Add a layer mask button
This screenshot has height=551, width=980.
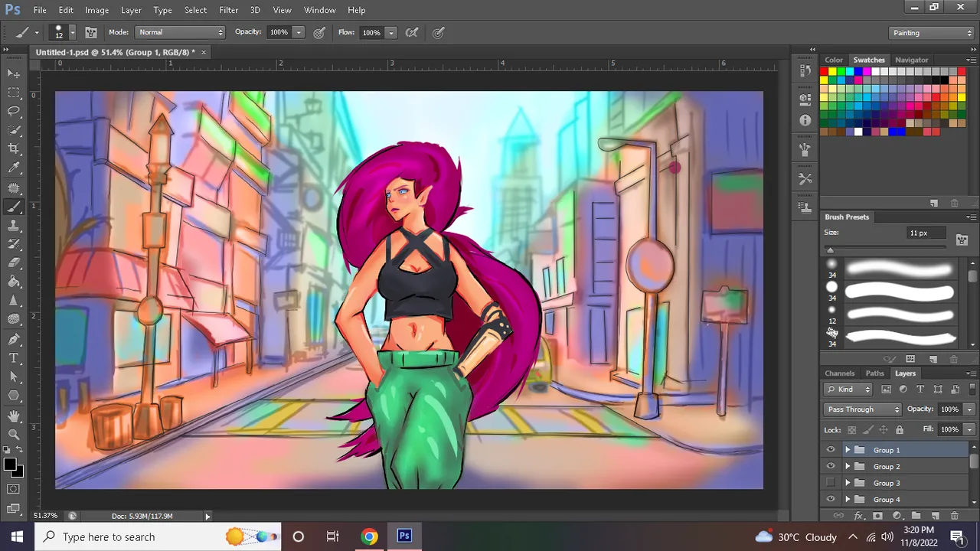point(877,516)
